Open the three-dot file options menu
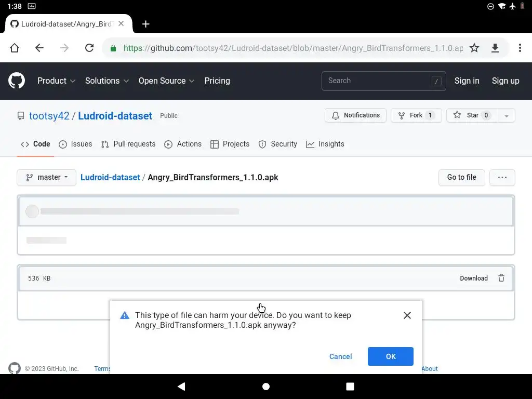This screenshot has width=532, height=399. [x=502, y=178]
